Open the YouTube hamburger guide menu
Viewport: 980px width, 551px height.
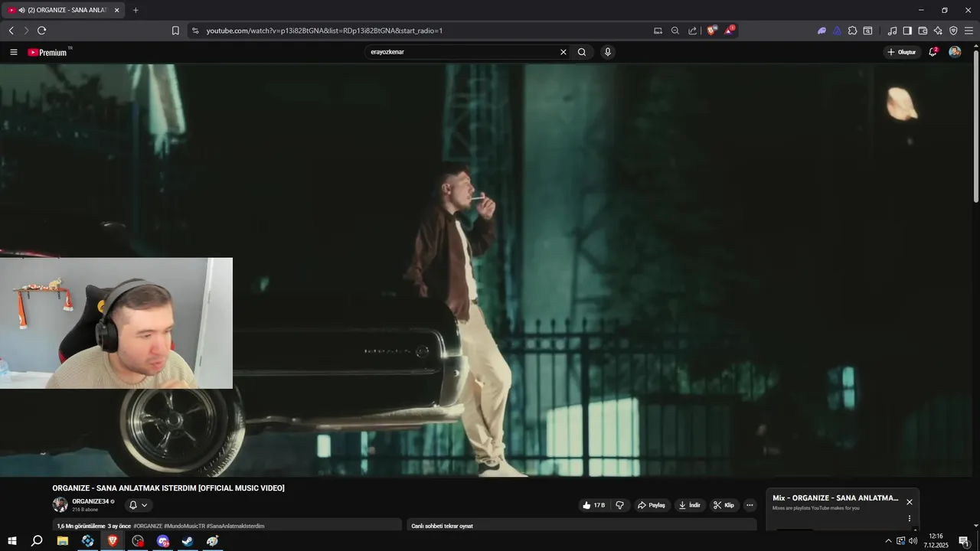(14, 52)
